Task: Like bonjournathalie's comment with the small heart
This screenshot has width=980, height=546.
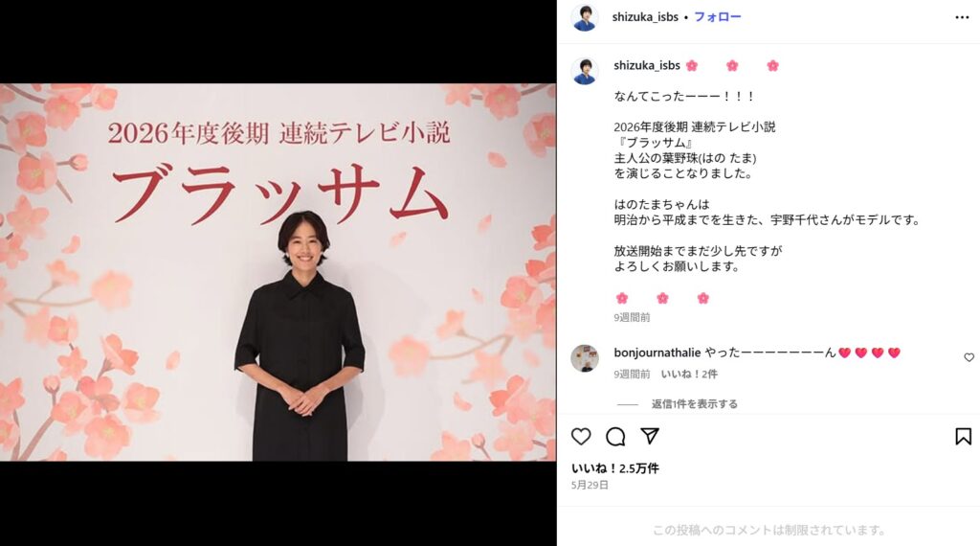Action: pyautogui.click(x=969, y=357)
